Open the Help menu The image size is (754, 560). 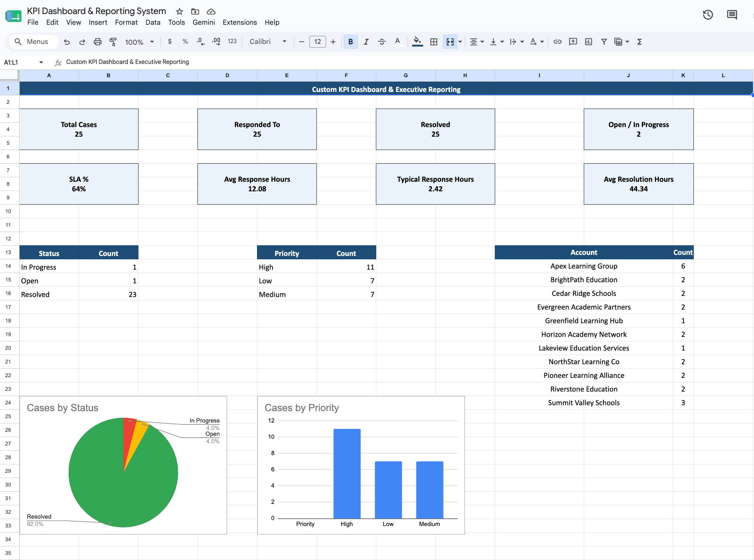pos(272,23)
